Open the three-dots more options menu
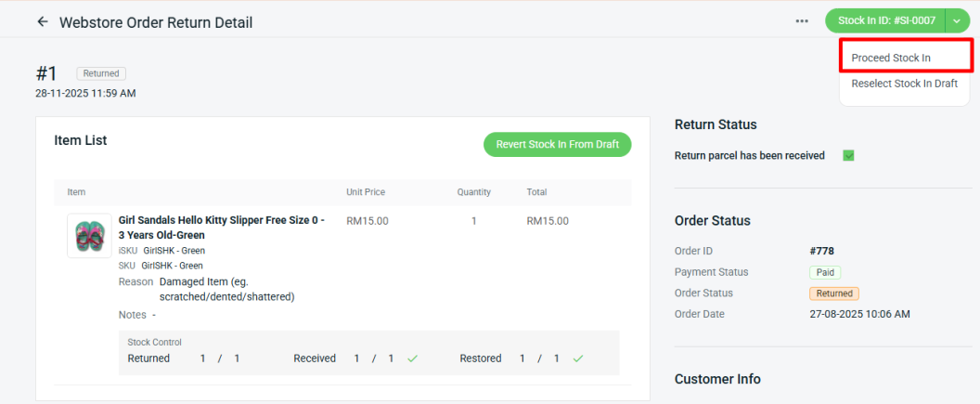The image size is (980, 404). pyautogui.click(x=802, y=21)
